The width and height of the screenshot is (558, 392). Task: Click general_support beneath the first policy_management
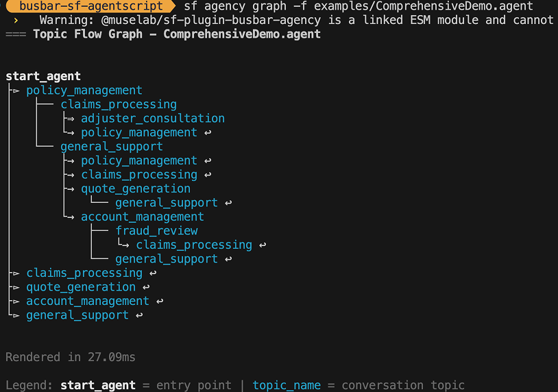112,147
